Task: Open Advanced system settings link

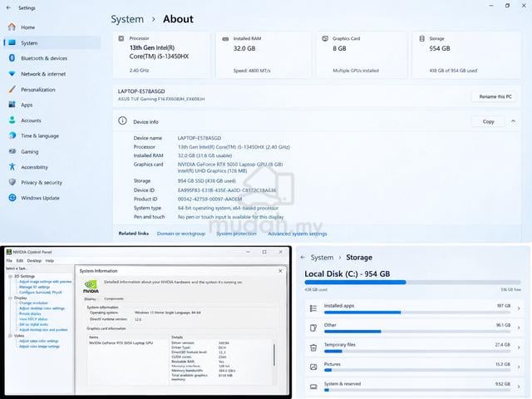Action: pyautogui.click(x=298, y=234)
